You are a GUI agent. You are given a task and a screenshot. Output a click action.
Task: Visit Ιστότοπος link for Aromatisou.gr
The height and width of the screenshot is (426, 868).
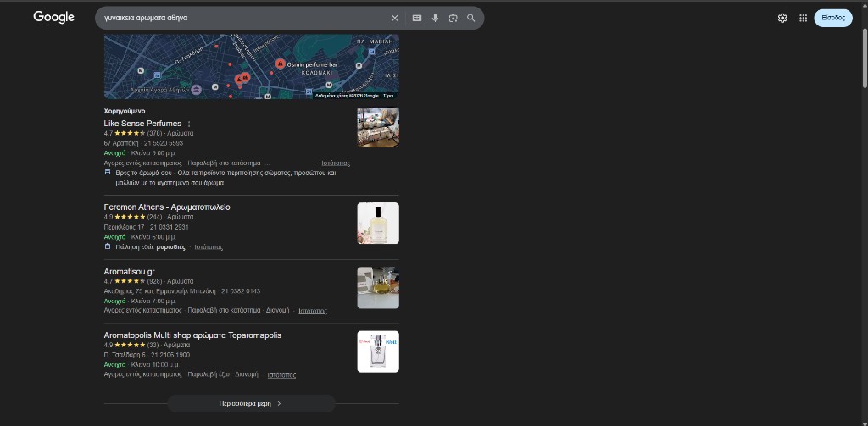(x=313, y=311)
